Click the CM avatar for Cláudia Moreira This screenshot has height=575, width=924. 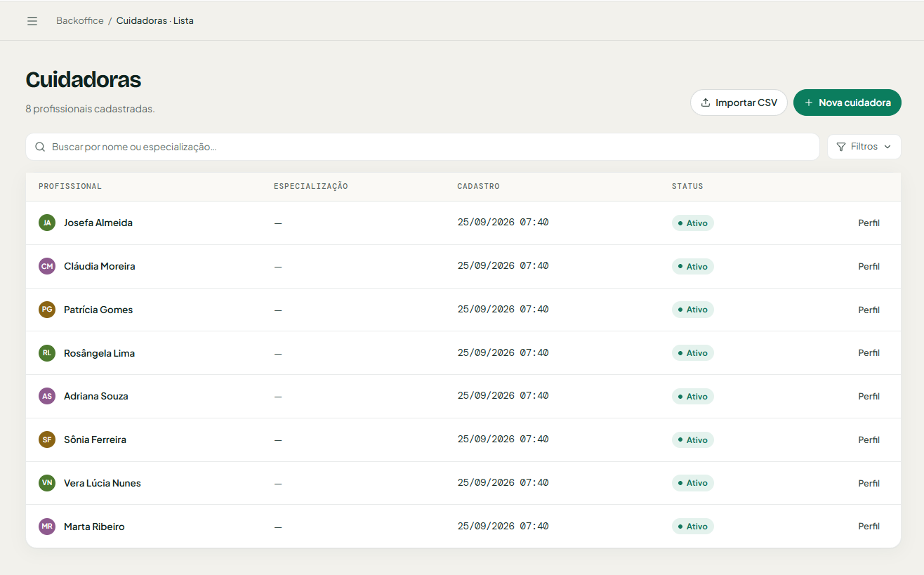[x=47, y=266]
